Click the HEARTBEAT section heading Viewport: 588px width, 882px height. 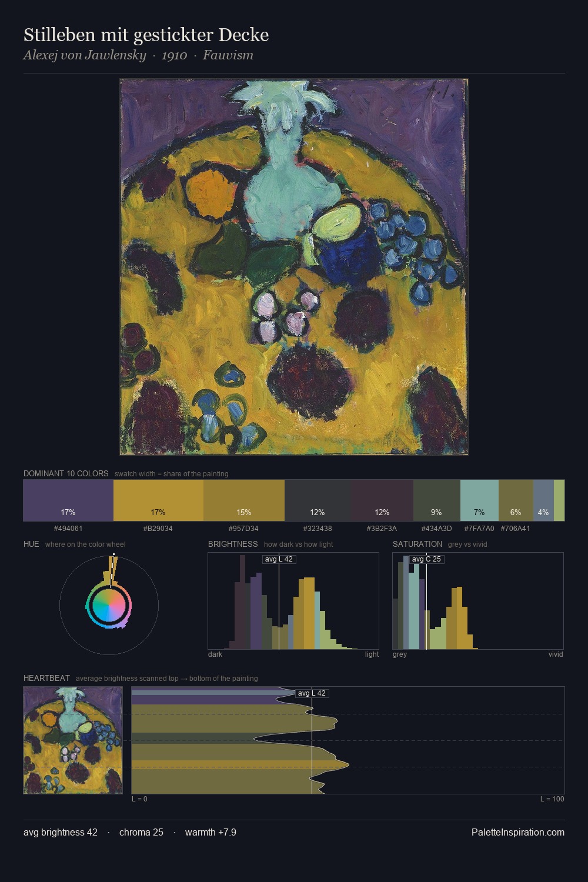click(x=46, y=678)
